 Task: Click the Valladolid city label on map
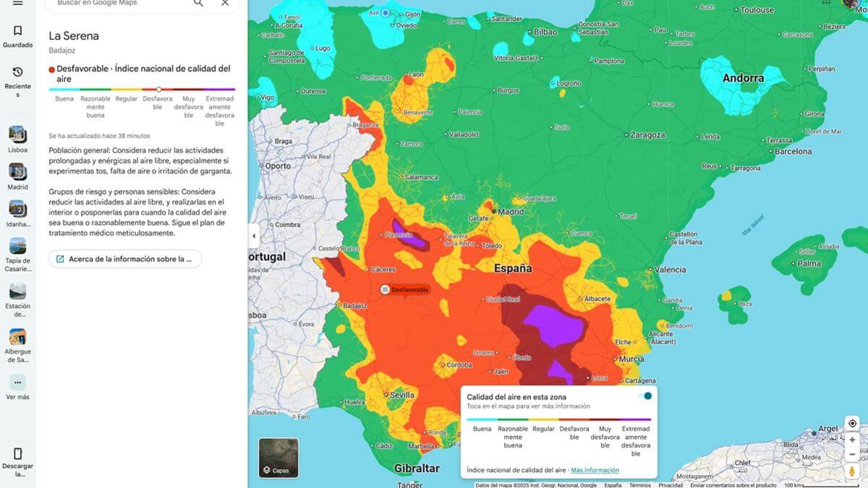[464, 134]
